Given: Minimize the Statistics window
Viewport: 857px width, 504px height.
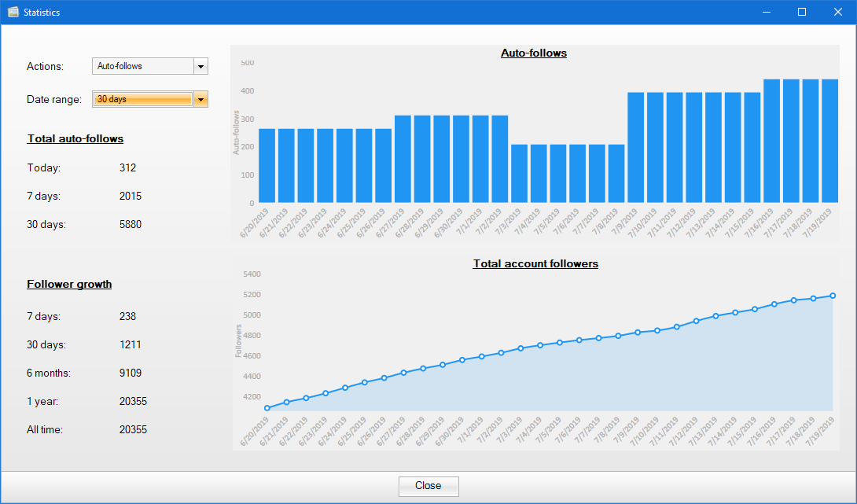Looking at the screenshot, I should click(766, 13).
